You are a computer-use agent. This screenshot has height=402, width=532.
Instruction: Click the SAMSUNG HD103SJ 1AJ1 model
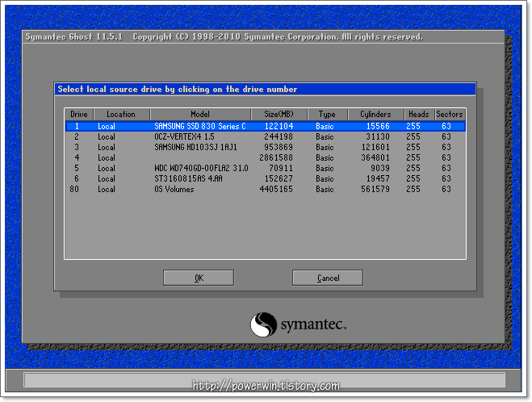point(195,147)
